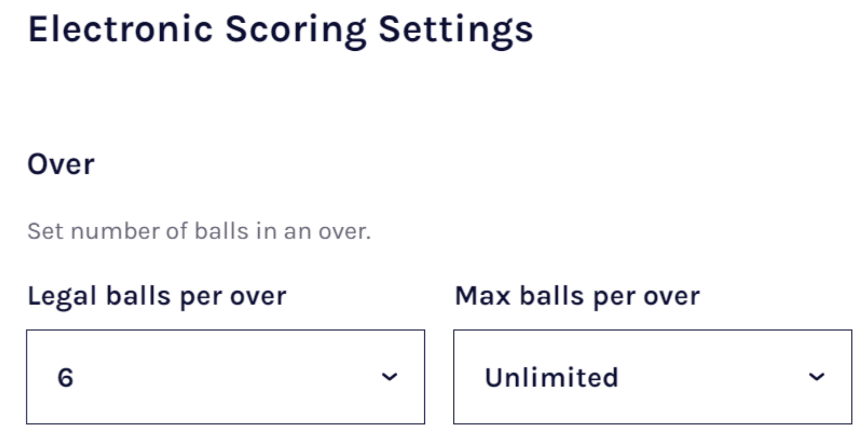Click the chevron arrow beside Unlimited
868x439 pixels.
(816, 377)
